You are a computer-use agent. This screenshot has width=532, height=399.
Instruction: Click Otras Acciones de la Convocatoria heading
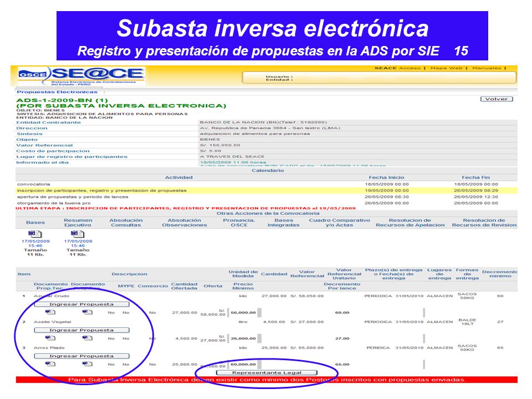(x=268, y=213)
